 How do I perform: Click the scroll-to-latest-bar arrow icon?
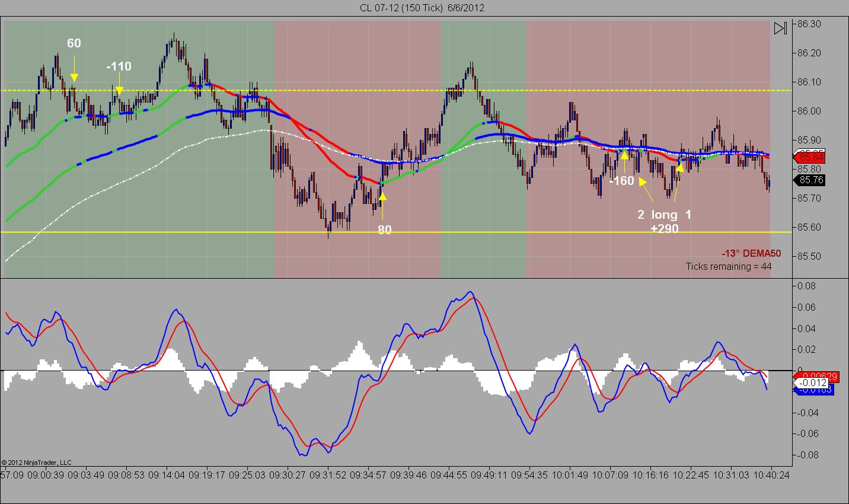coord(780,28)
